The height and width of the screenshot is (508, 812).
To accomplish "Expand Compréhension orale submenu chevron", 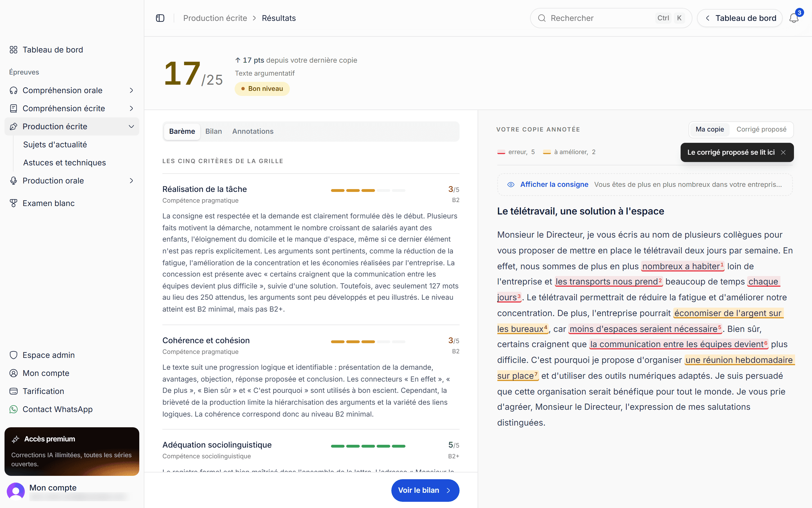I will coord(132,90).
